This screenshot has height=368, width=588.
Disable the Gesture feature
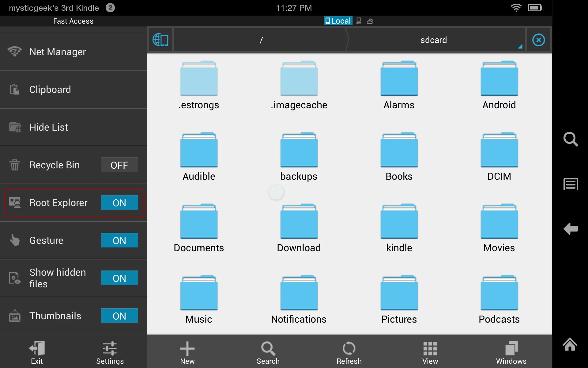click(x=119, y=240)
